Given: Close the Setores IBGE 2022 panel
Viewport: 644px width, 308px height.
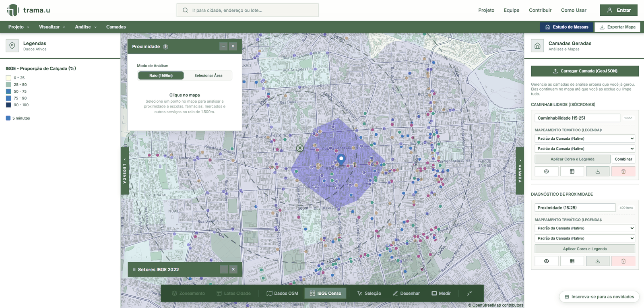Looking at the screenshot, I should point(233,270).
